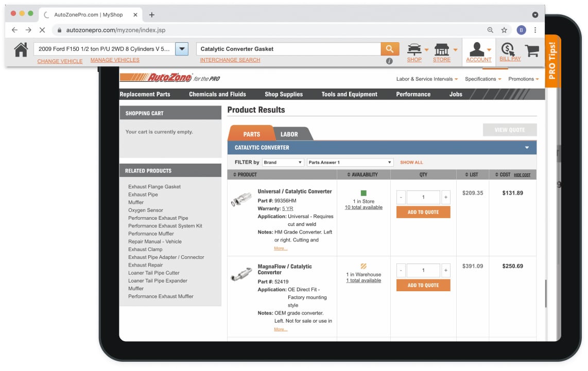Open the Chemicals and Fluids menu
Viewport: 588px width, 371px height.
click(x=217, y=95)
